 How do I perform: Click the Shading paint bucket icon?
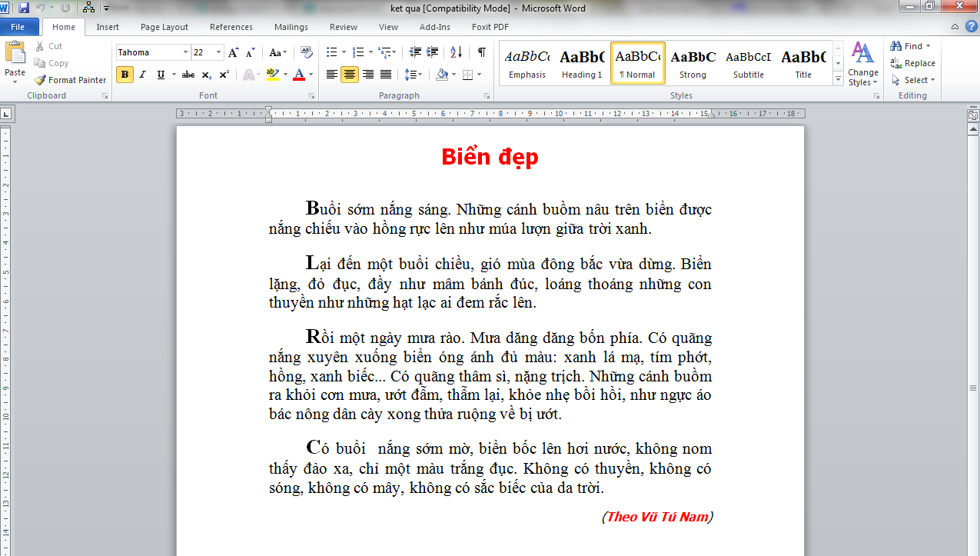[x=441, y=75]
